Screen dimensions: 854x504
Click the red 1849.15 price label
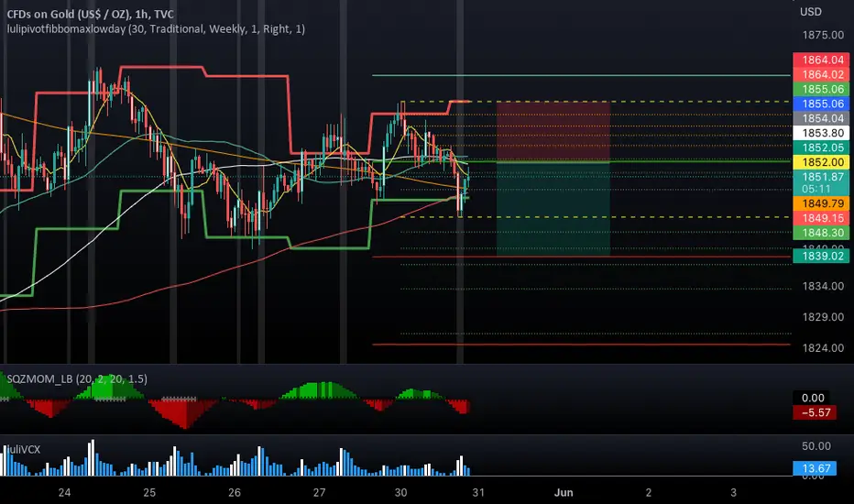821,218
